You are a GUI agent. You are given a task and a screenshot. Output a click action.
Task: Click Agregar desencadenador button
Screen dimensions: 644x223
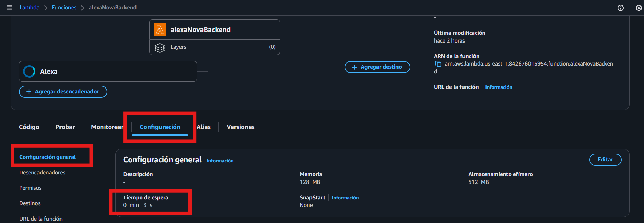coord(63,92)
